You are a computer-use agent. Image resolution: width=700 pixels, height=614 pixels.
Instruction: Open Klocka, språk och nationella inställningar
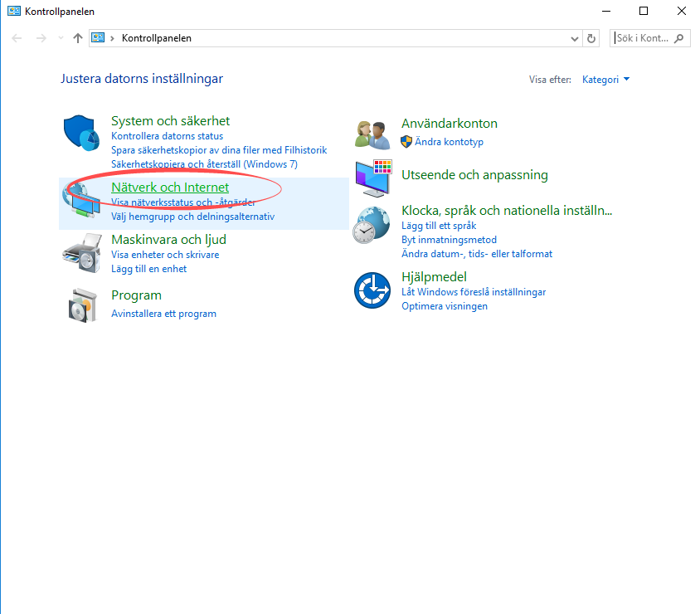tap(507, 211)
